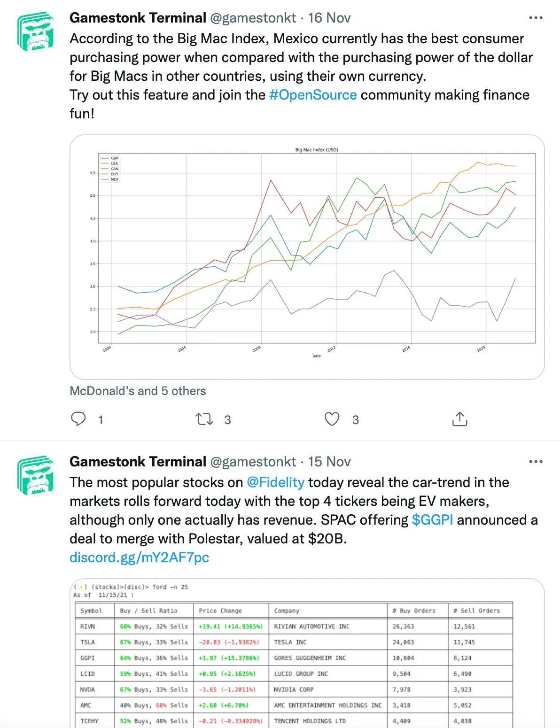Viewport: 560px width, 728px height.
Task: Open the $GGPI cashtag
Action: point(432,520)
